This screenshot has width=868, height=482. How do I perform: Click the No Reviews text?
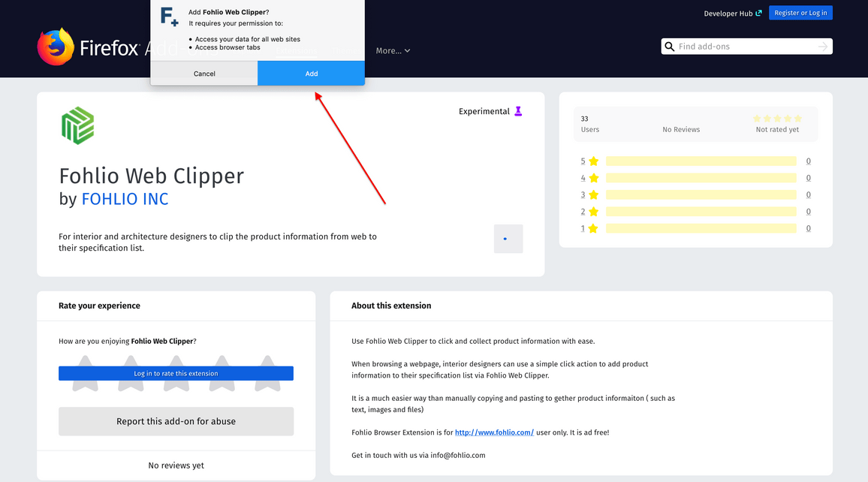[681, 129]
